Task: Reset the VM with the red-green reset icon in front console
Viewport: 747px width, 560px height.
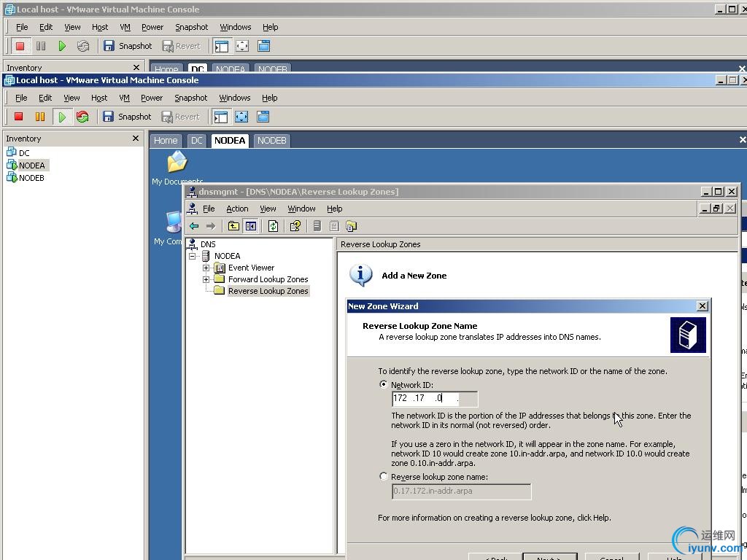Action: point(82,117)
